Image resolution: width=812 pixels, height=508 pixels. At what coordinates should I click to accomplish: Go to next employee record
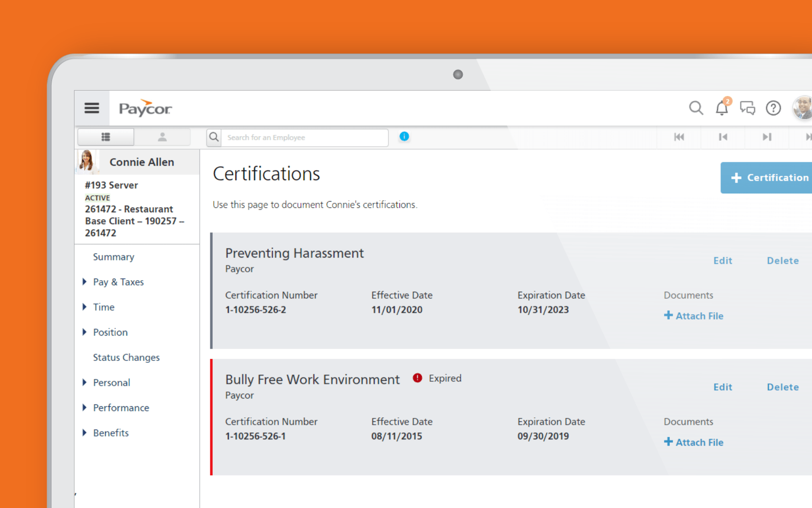pos(767,137)
